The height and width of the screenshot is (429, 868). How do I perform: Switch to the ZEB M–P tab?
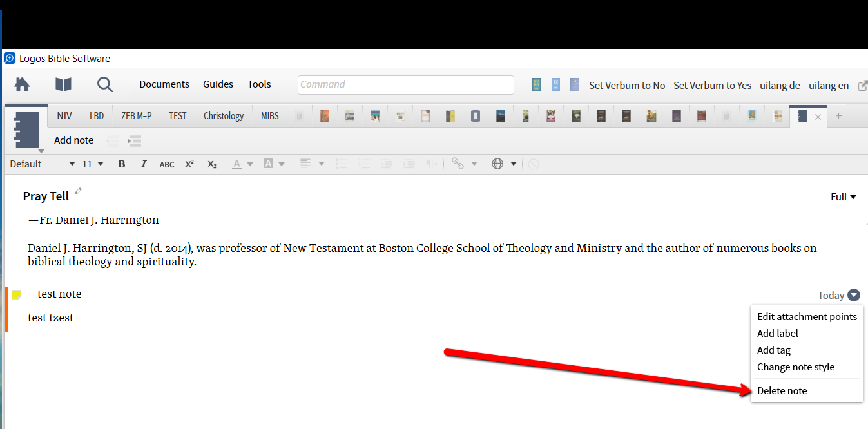click(x=137, y=116)
